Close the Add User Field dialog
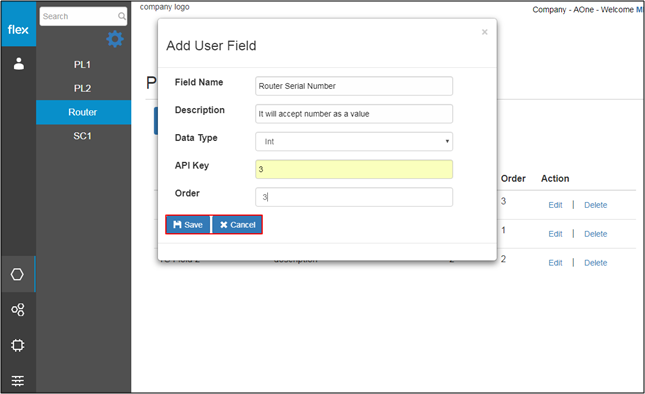This screenshot has height=394, width=645. tap(485, 32)
